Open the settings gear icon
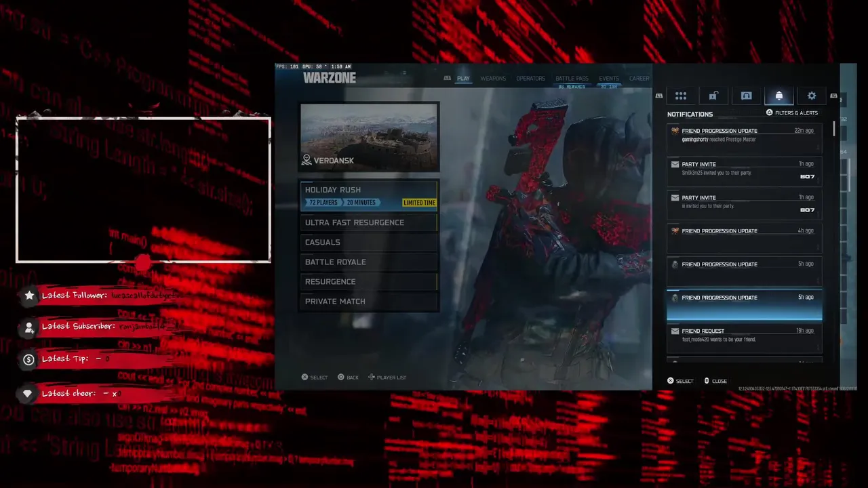 (x=812, y=96)
